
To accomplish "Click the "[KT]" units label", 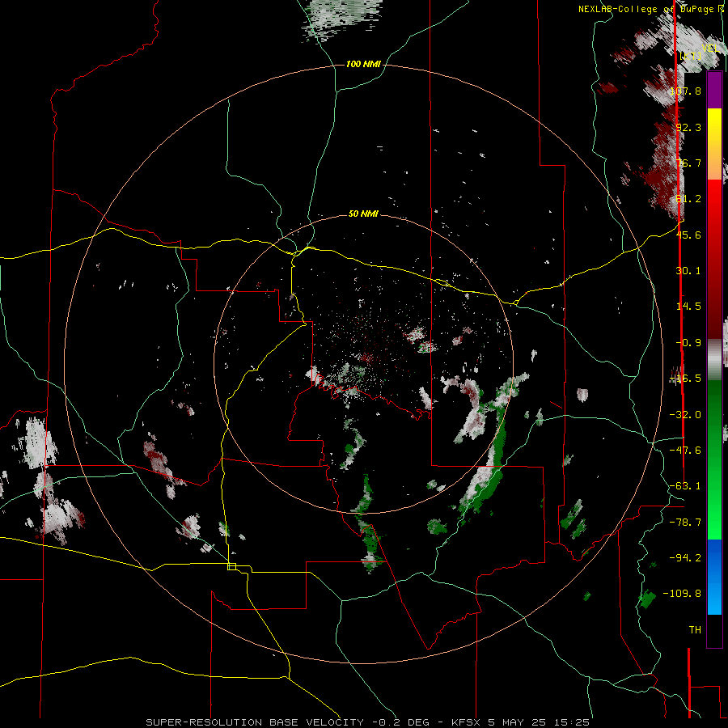I will [x=691, y=56].
